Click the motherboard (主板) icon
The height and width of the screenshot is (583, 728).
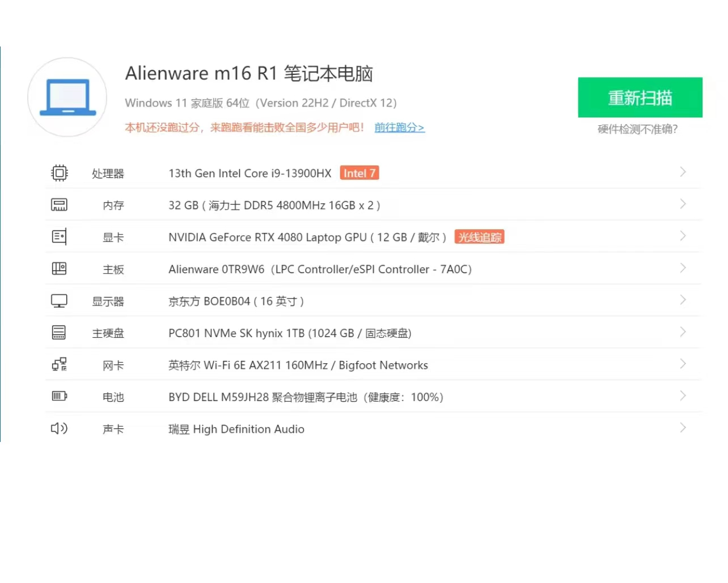(x=60, y=269)
